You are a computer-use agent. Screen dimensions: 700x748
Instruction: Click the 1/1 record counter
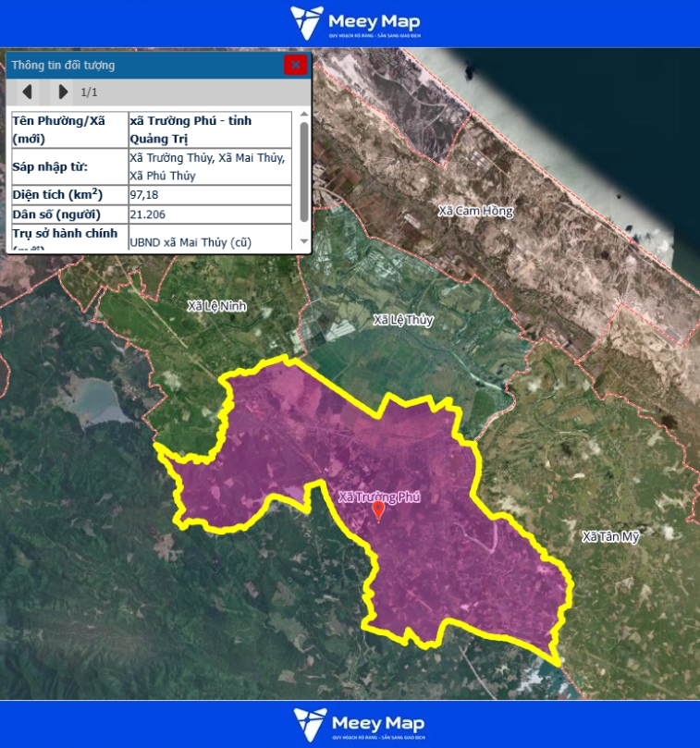coord(89,92)
